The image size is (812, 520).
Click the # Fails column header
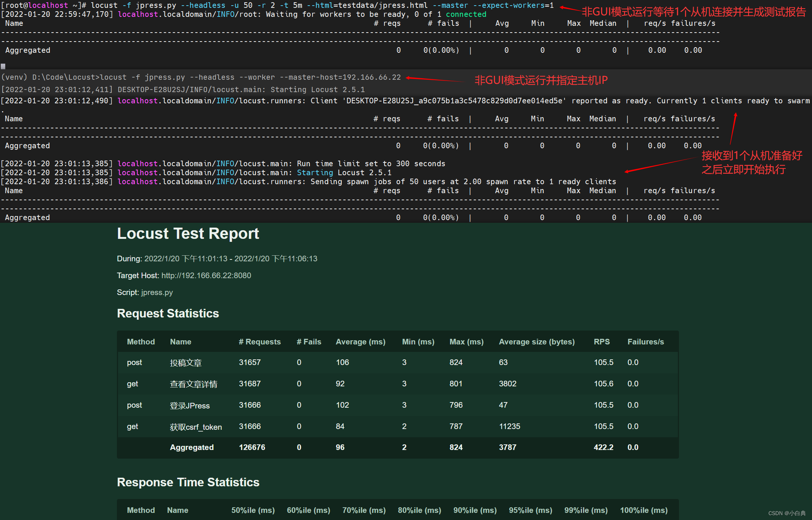click(309, 342)
